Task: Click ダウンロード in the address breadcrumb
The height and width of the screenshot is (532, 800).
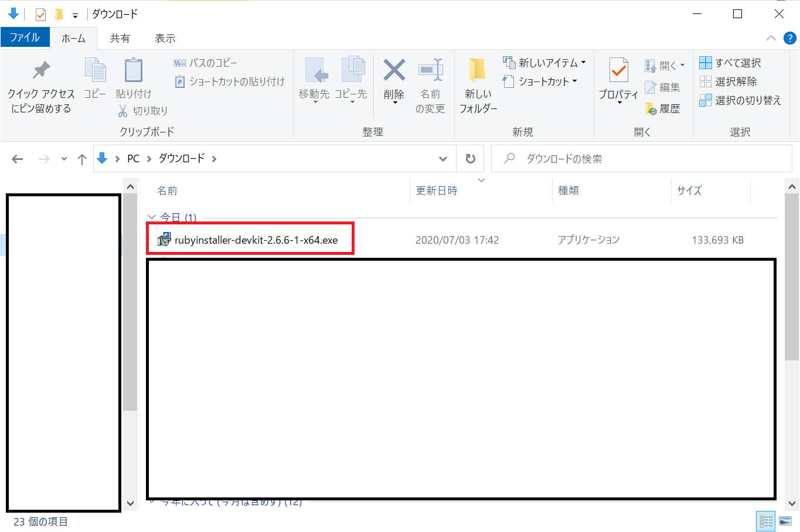Action: [x=182, y=159]
